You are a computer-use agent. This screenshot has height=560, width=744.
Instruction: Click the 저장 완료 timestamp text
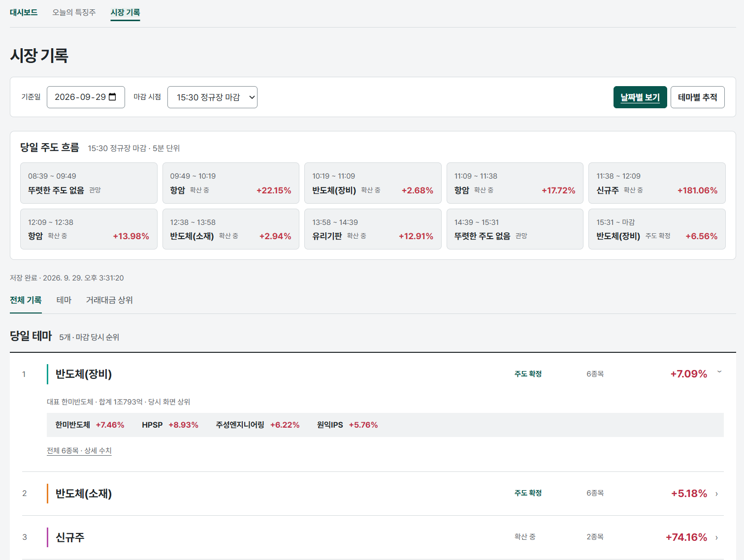point(67,278)
